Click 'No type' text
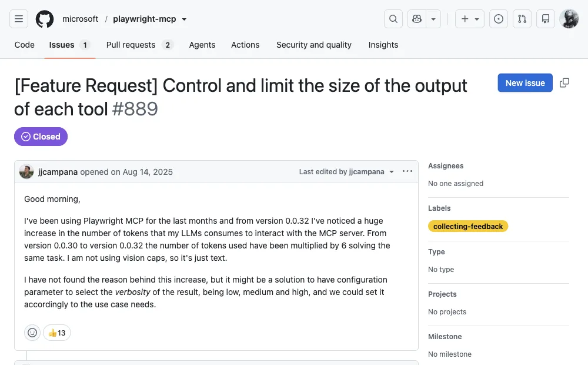This screenshot has height=365, width=588. point(441,270)
